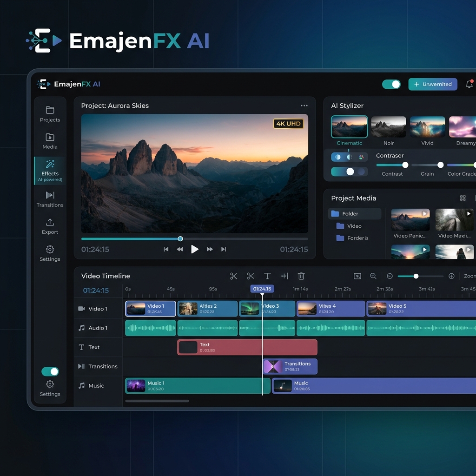The width and height of the screenshot is (476, 476).
Task: Select the color wheel mode icon
Action: (361, 157)
